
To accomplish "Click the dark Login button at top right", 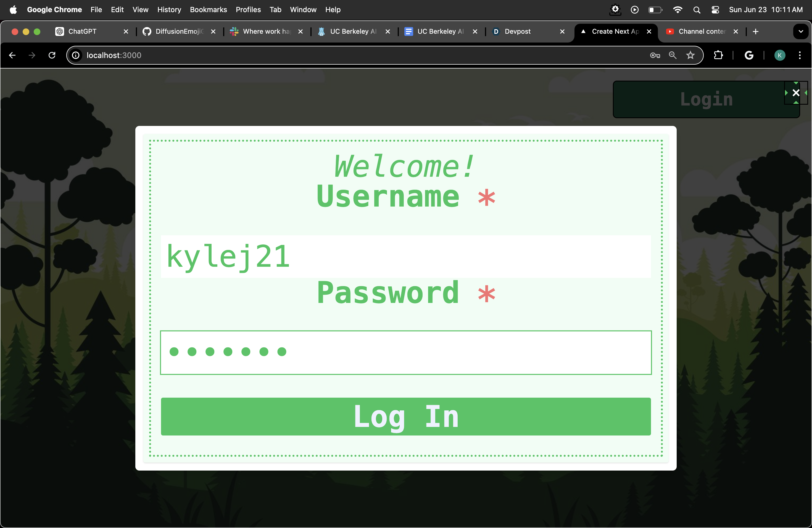I will 706,100.
